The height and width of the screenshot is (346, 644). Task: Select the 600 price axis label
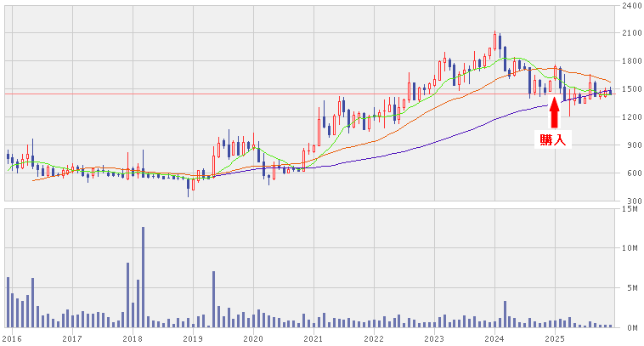click(x=631, y=173)
